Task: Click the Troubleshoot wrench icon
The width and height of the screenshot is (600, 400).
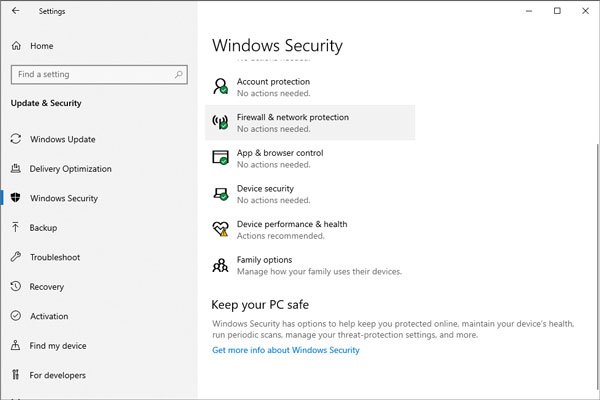Action: click(x=16, y=256)
